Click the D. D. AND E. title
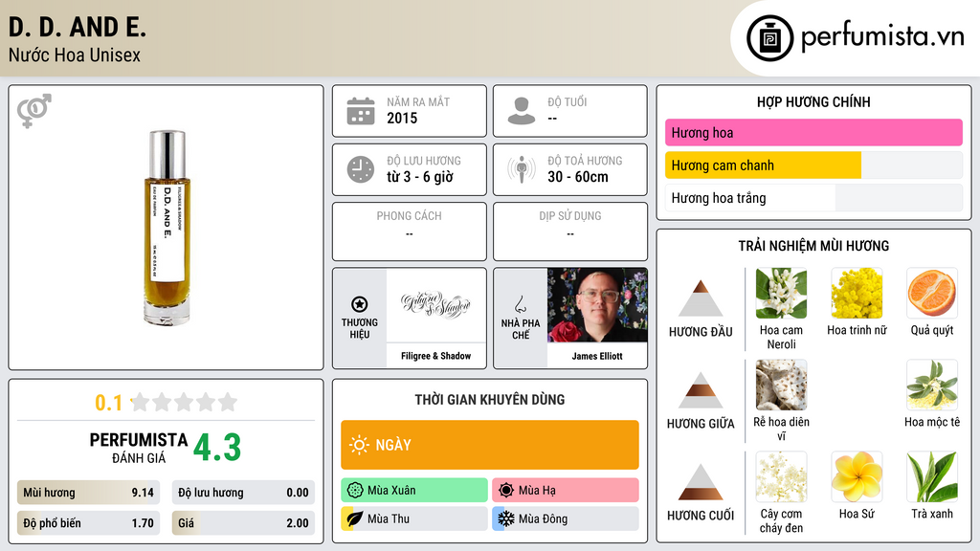980x551 pixels. [x=78, y=27]
